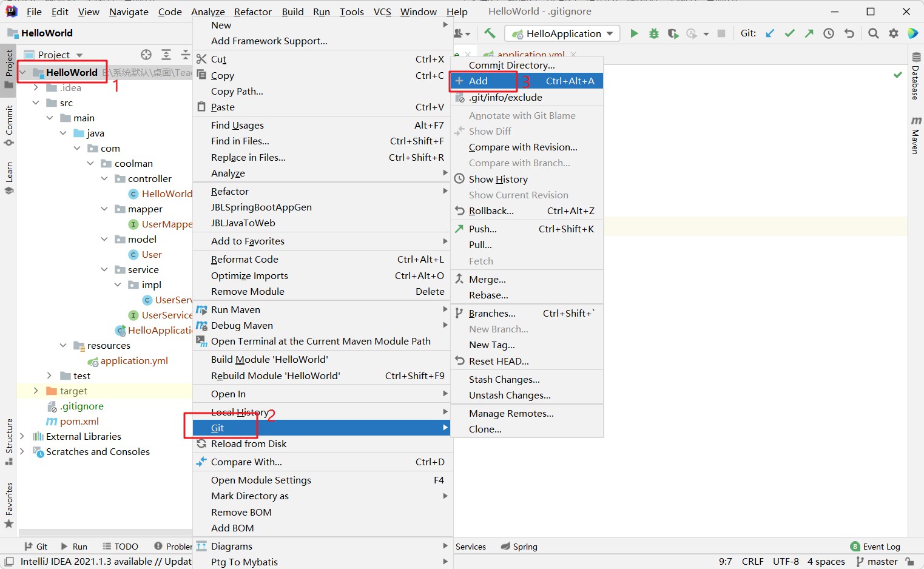This screenshot has width=924, height=569.
Task: Commit changes using the green checkmark icon
Action: [789, 33]
